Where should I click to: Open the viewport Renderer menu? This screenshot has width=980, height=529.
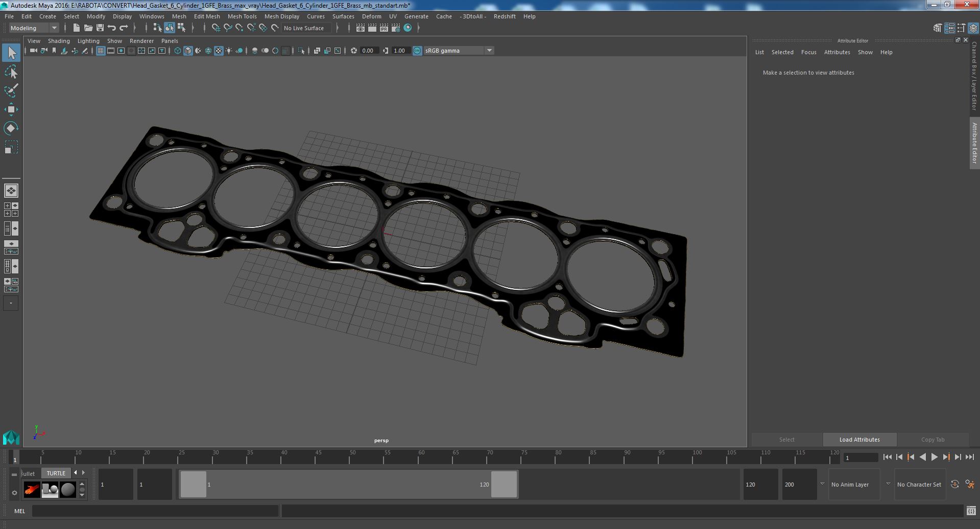141,41
